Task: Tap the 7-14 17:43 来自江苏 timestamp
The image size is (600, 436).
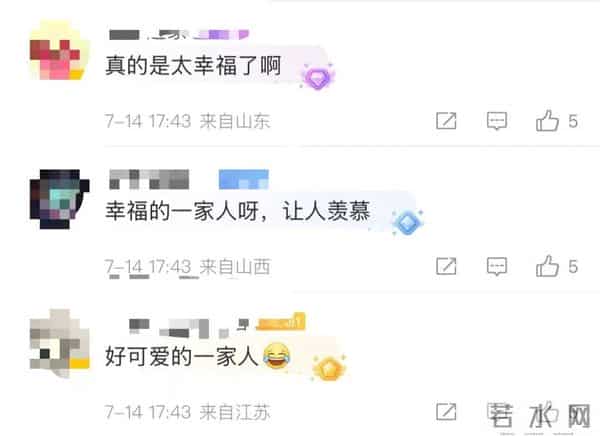Action: (188, 412)
